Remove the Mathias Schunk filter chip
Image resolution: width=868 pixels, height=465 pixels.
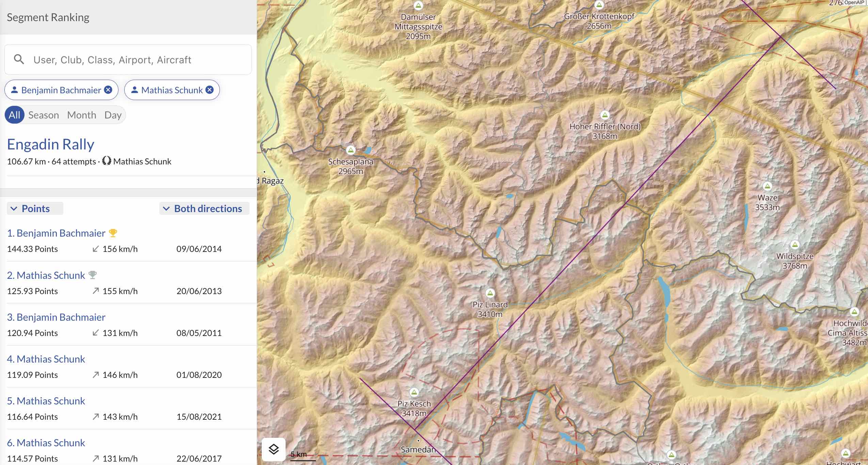[x=210, y=90]
